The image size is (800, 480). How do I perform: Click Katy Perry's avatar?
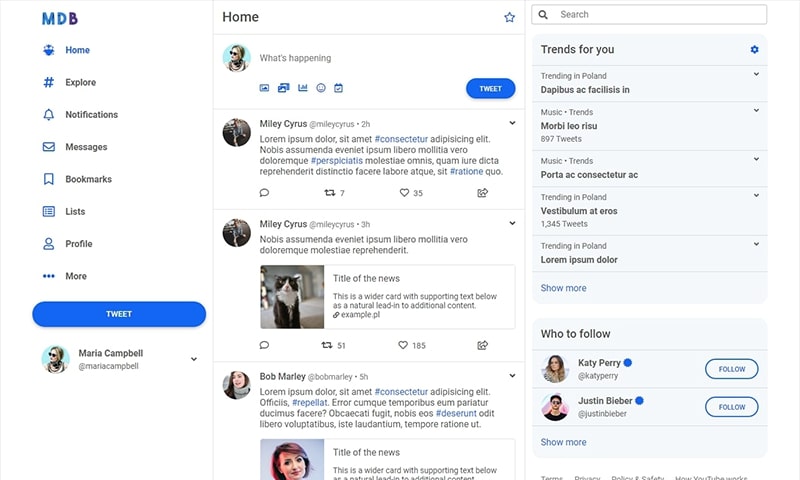[555, 369]
